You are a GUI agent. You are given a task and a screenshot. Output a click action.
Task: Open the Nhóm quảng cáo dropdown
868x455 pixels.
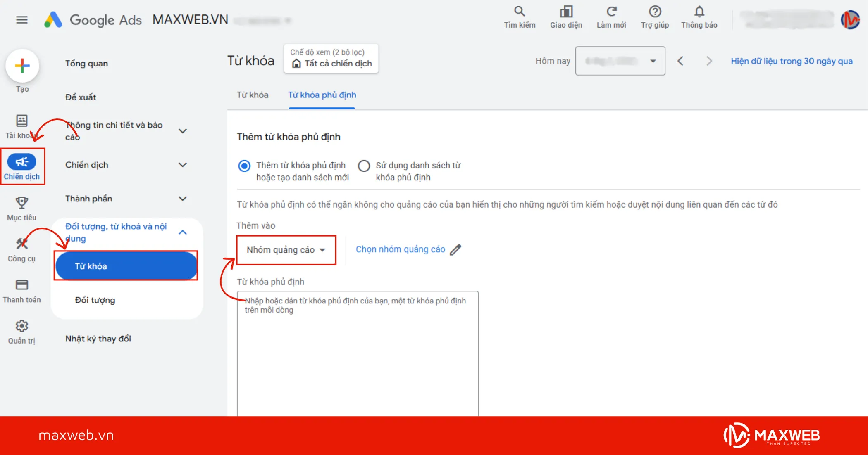(286, 250)
